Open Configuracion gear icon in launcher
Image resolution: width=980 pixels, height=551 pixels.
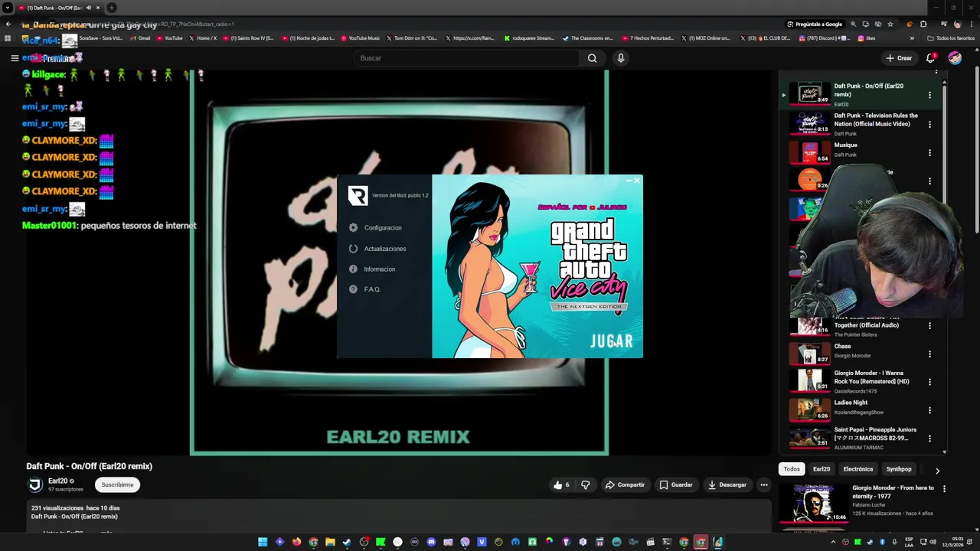point(353,227)
